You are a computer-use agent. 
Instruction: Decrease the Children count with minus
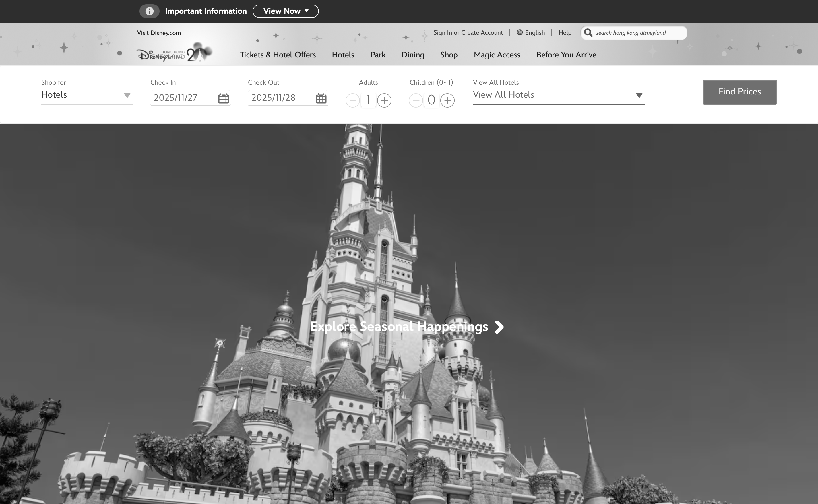[x=415, y=100]
